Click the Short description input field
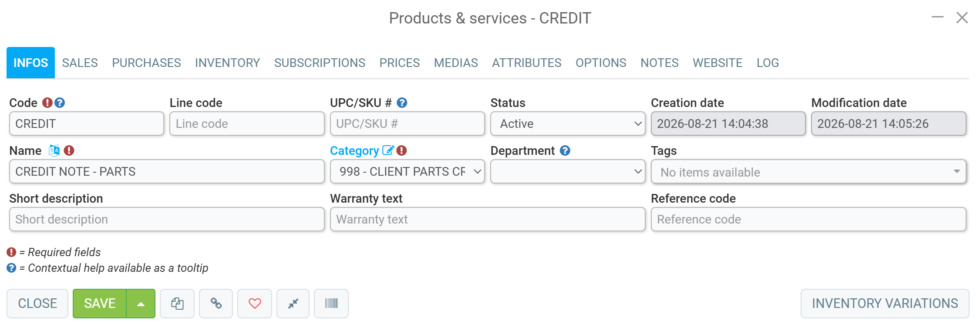The image size is (980, 324). coord(167,219)
